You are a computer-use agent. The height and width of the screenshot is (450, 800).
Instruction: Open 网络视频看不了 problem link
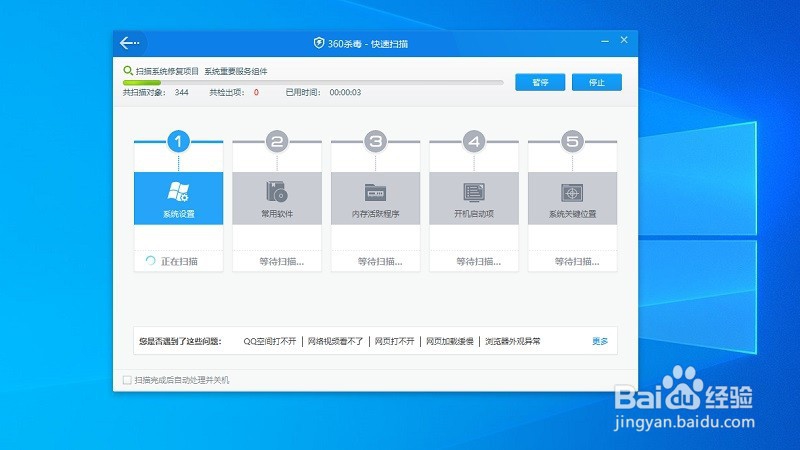(x=335, y=341)
